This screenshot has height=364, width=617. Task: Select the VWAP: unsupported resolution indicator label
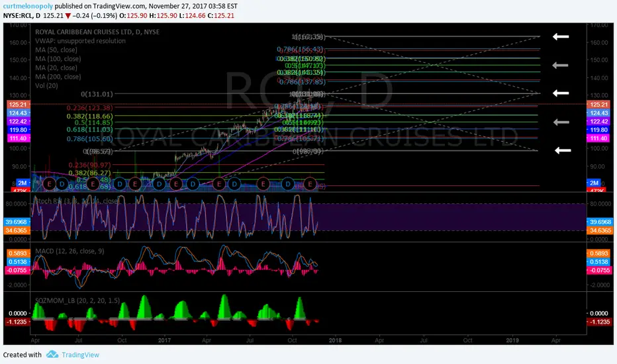(x=80, y=41)
